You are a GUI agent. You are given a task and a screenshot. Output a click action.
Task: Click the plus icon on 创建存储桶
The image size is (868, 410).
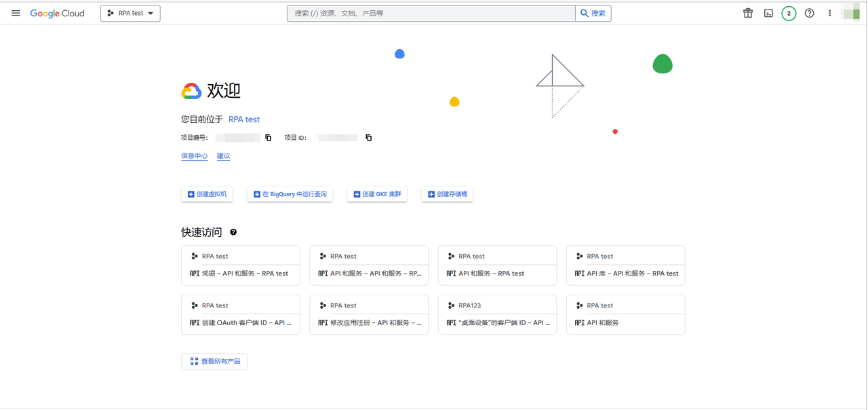(431, 194)
